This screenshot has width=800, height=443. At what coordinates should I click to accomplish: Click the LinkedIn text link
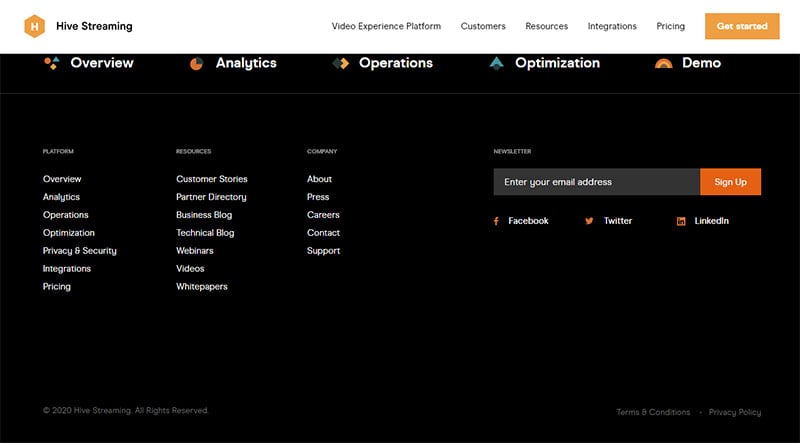(711, 221)
